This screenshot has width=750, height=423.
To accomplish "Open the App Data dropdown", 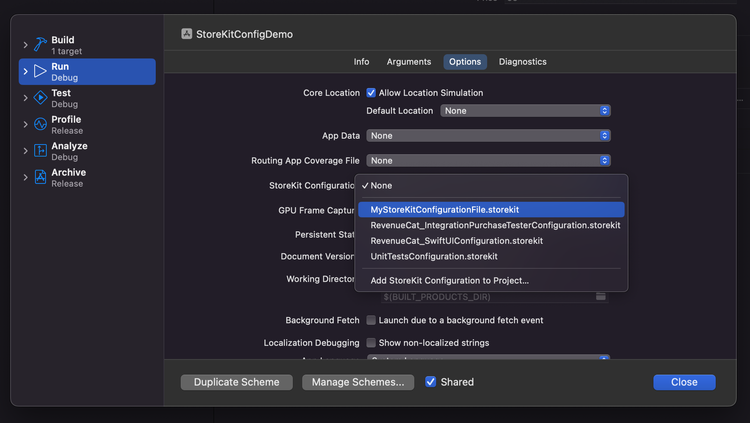I will point(488,135).
